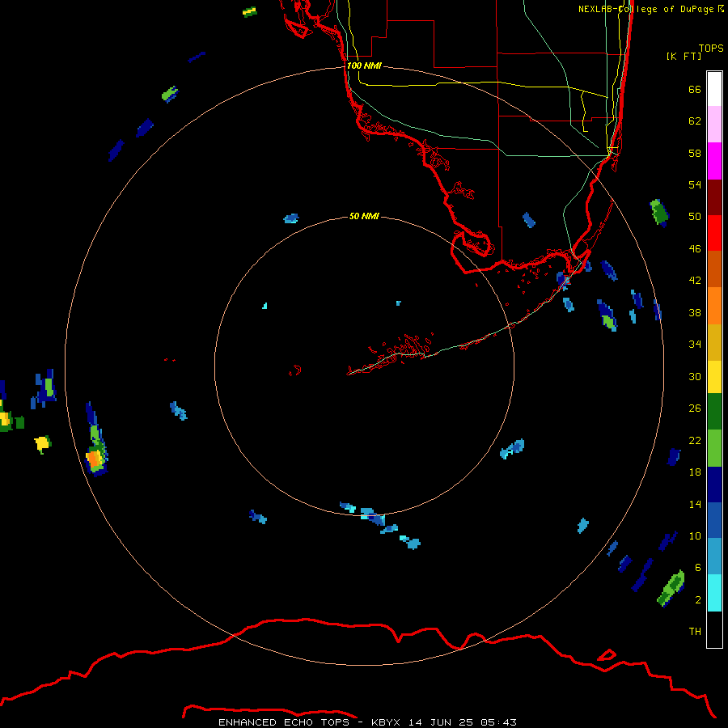Click the '50 NMI' range ring label

364,216
